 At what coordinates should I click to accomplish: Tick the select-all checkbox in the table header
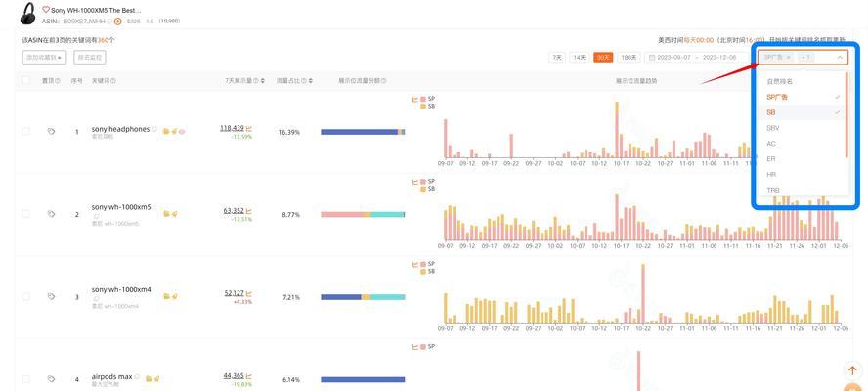tap(25, 81)
